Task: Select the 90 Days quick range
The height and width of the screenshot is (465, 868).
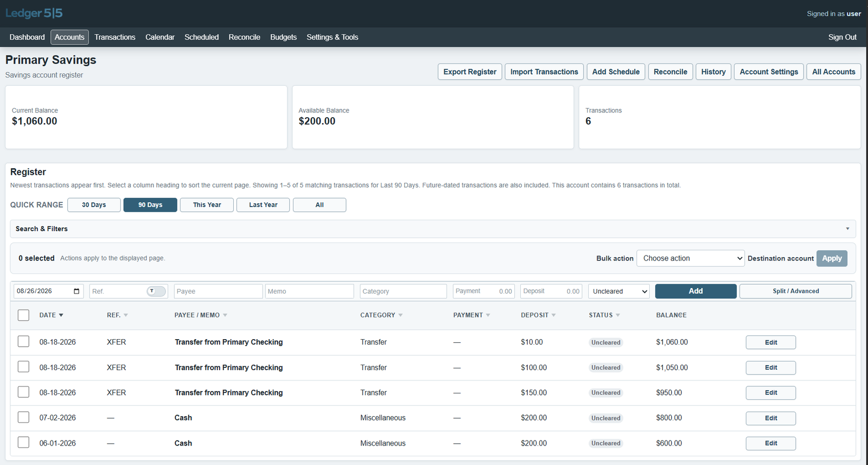Action: pyautogui.click(x=150, y=205)
